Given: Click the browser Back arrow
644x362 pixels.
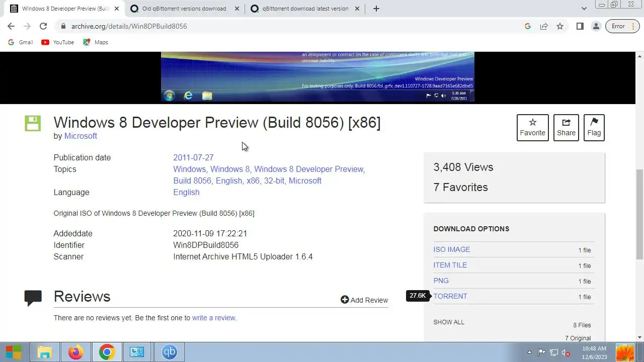Looking at the screenshot, I should coord(11,26).
